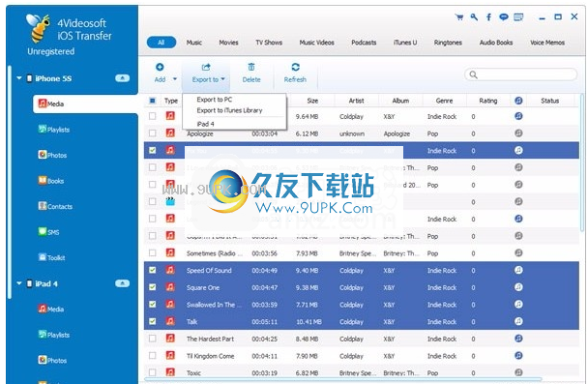Viewport: 588px width, 384px height.
Task: Click the Refresh arrows icon
Action: pyautogui.click(x=296, y=67)
